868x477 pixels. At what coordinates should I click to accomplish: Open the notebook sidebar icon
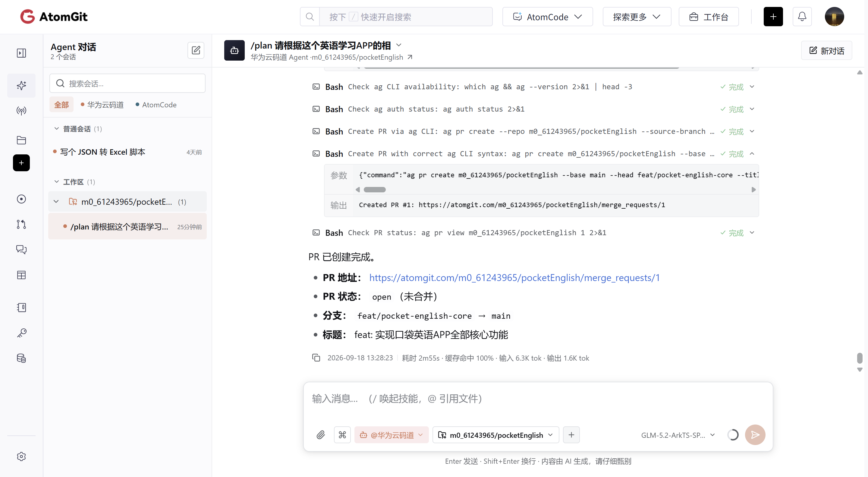point(21,308)
